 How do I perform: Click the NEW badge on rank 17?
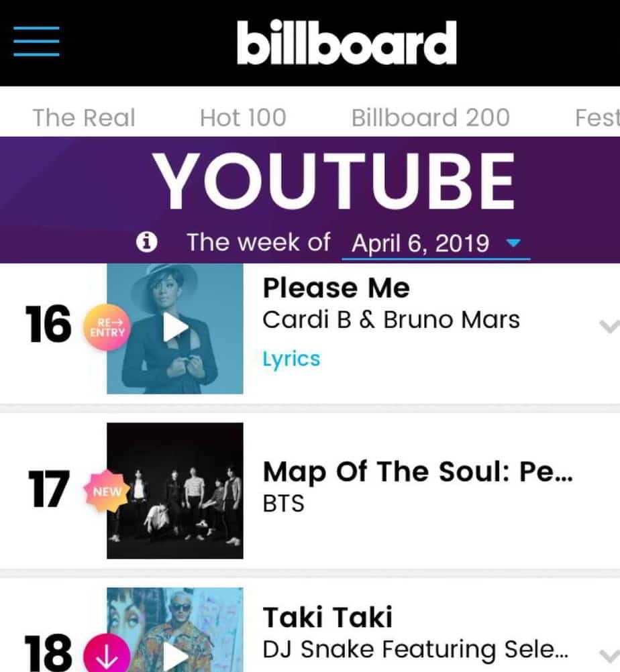coord(107,492)
